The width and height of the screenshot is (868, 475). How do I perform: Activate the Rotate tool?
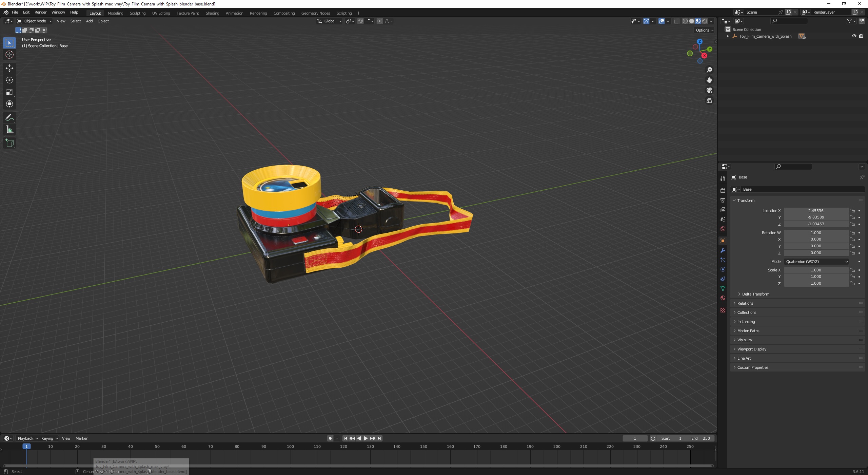point(9,80)
